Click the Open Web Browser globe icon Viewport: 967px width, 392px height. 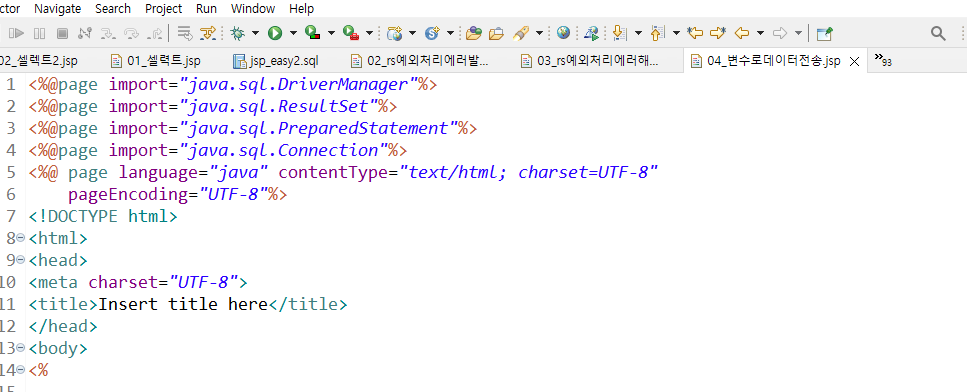tap(563, 33)
